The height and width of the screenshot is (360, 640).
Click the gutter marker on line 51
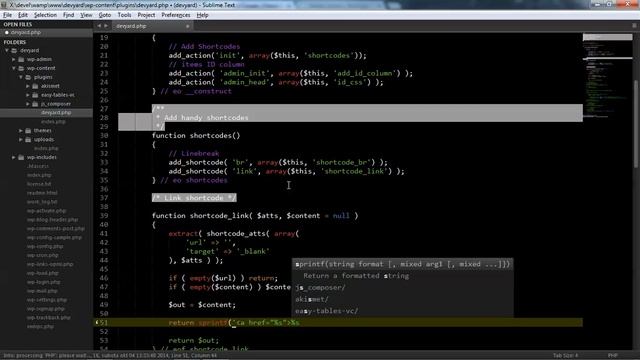pyautogui.click(x=97, y=322)
